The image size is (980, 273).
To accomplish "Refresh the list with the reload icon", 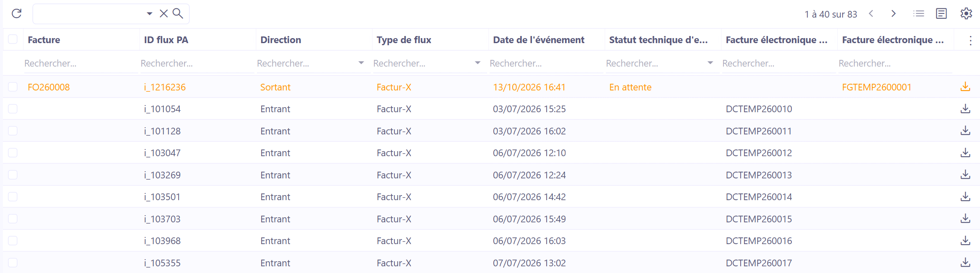I will (x=17, y=14).
